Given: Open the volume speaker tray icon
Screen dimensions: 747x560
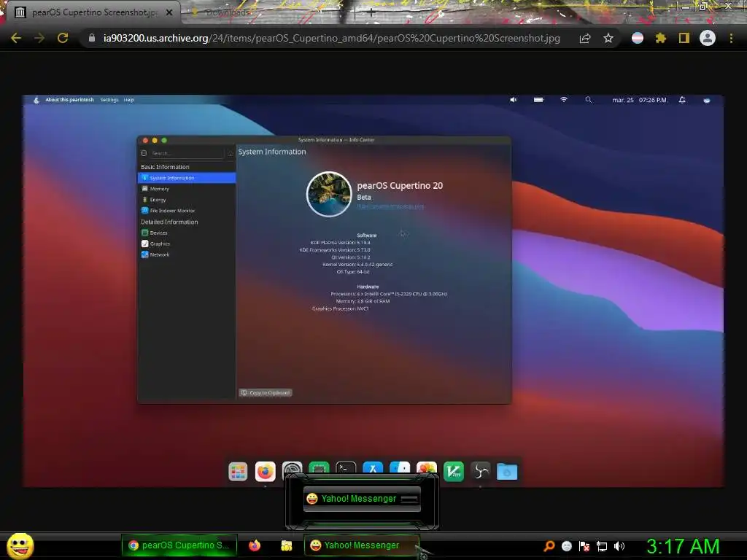Looking at the screenshot, I should pos(619,545).
